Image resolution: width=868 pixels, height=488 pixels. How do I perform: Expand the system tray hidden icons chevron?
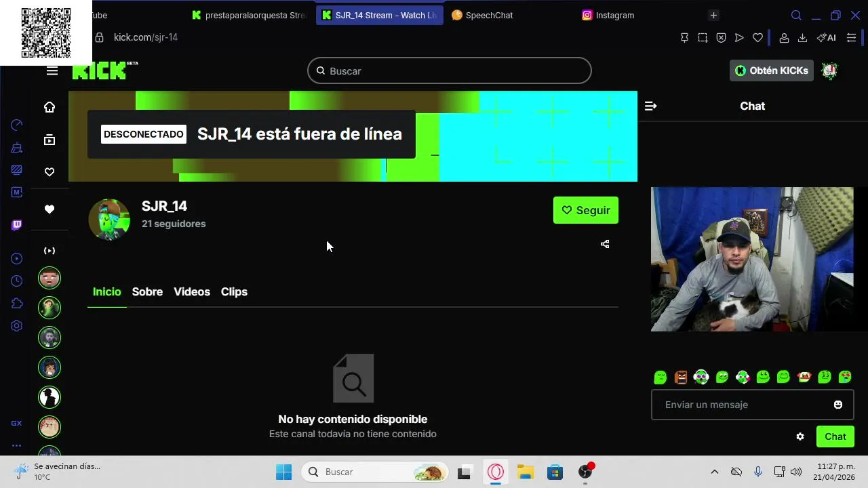point(714,472)
